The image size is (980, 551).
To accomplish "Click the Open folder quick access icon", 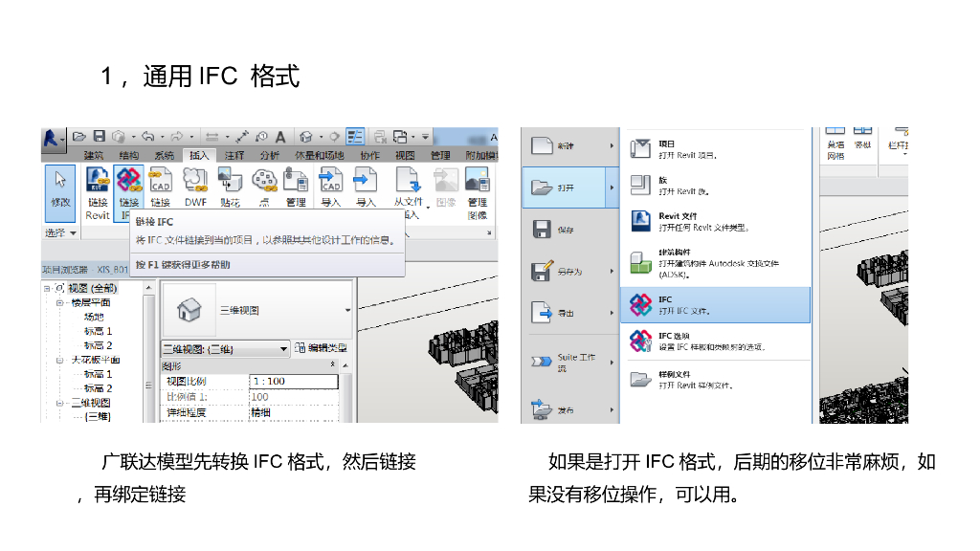I will click(x=79, y=136).
